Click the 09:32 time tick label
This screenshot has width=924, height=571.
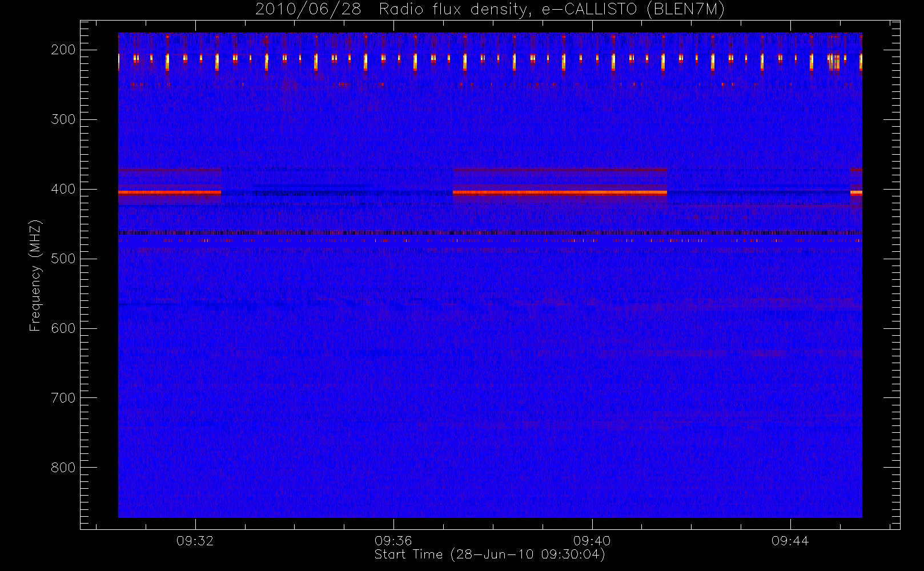[195, 541]
